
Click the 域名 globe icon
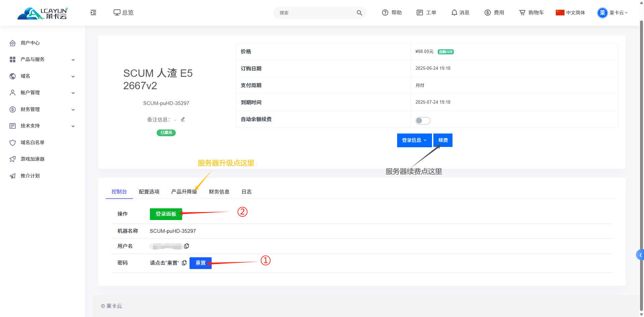(x=13, y=76)
